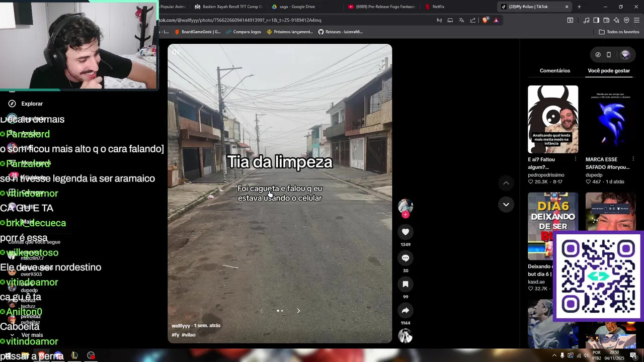Go to the next video with down arrow
The height and width of the screenshot is (362, 644).
tap(506, 205)
